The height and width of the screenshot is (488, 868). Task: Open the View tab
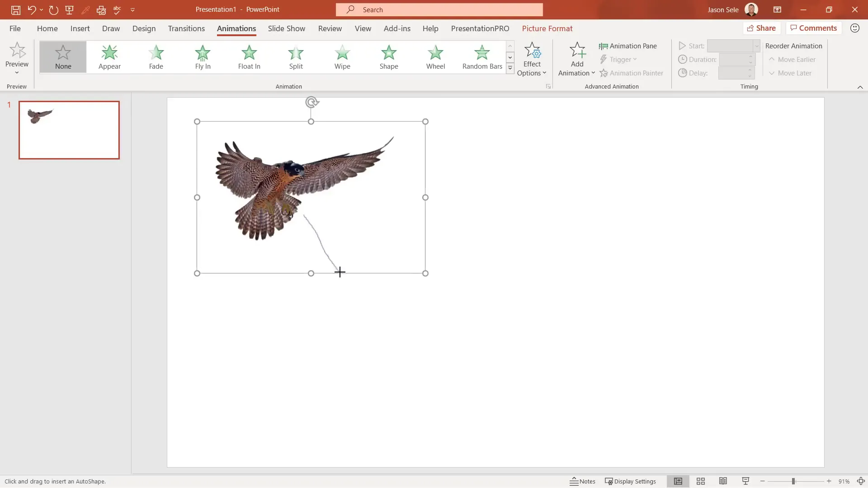[x=363, y=28]
